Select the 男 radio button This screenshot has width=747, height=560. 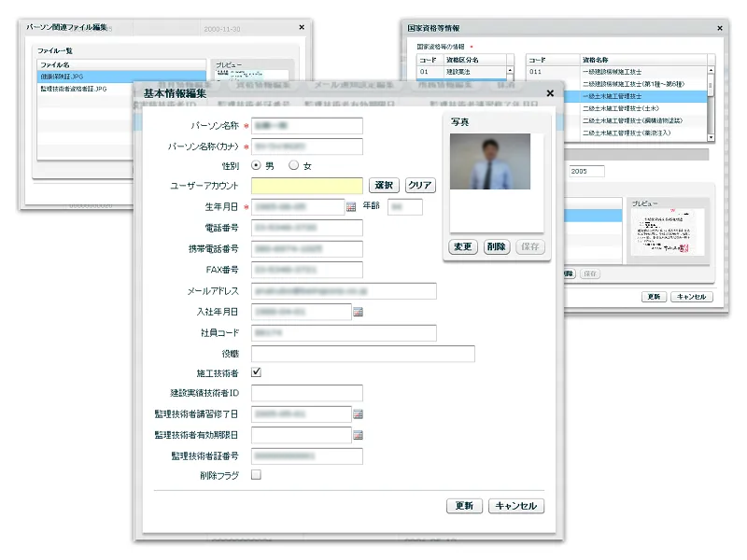point(257,166)
